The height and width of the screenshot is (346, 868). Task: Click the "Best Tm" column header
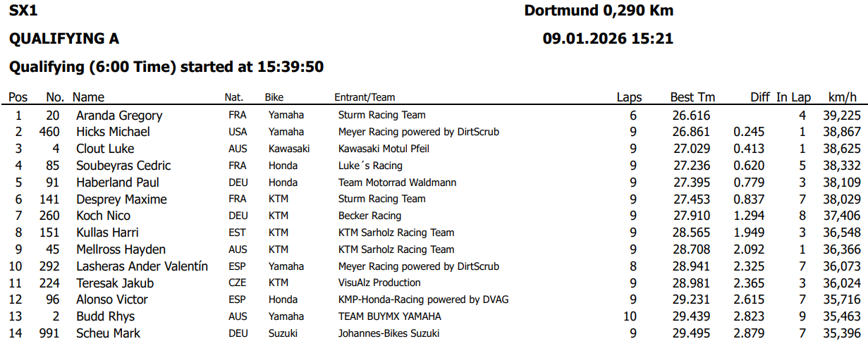pos(692,97)
